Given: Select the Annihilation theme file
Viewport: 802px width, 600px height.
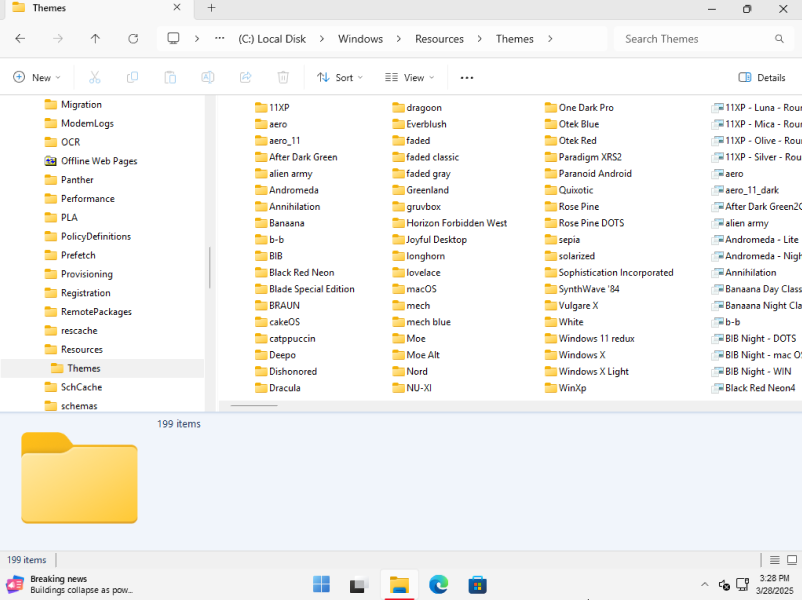Looking at the screenshot, I should [744, 273].
